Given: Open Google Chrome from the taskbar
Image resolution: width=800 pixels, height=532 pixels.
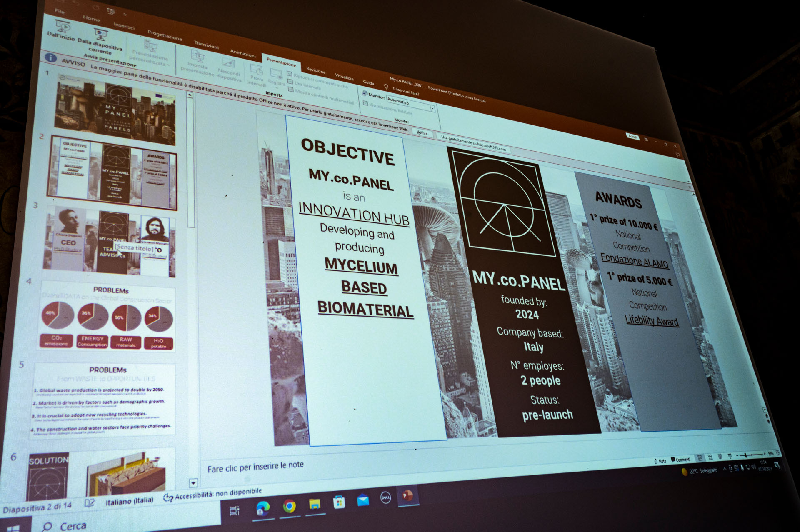Looking at the screenshot, I should (289, 506).
